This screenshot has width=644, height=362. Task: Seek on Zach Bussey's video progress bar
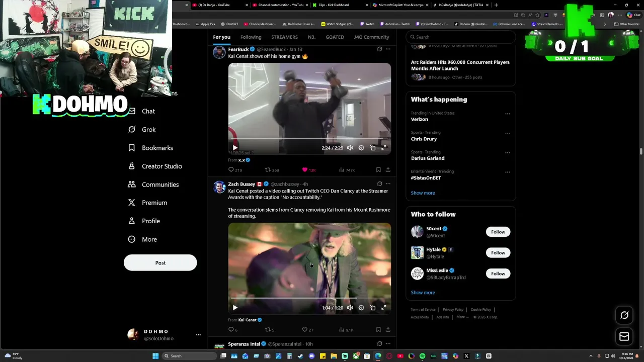(x=309, y=298)
